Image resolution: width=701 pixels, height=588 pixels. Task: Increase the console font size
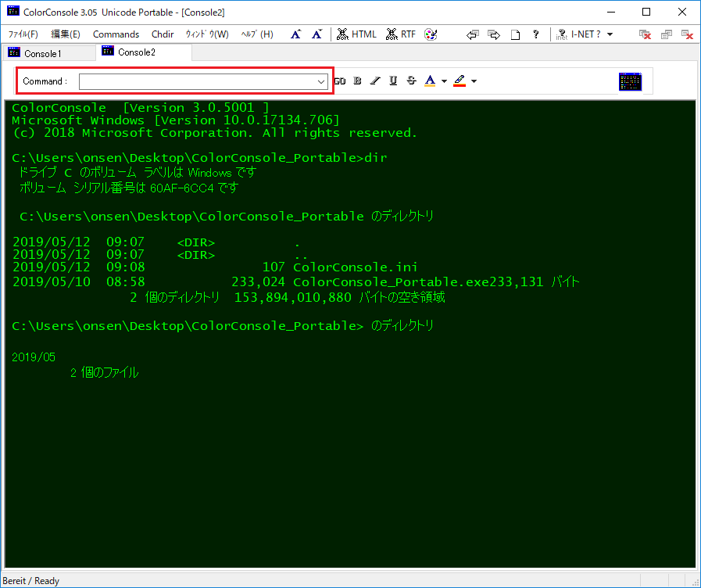coord(295,34)
